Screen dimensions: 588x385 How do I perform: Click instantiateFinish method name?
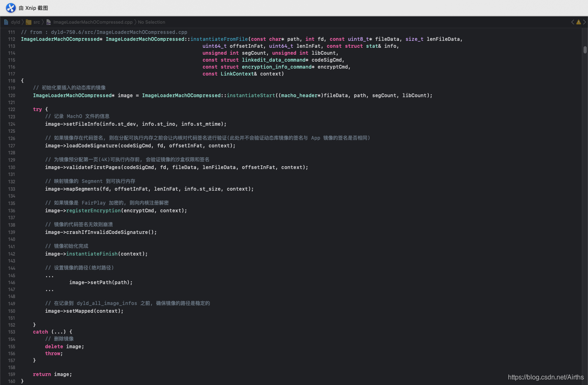click(x=92, y=254)
